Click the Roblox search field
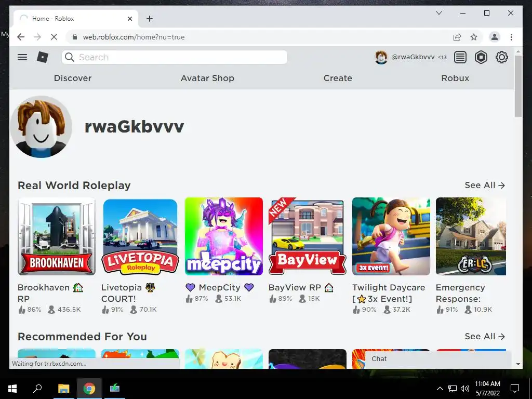Viewport: 532px width, 399px height. pos(175,57)
